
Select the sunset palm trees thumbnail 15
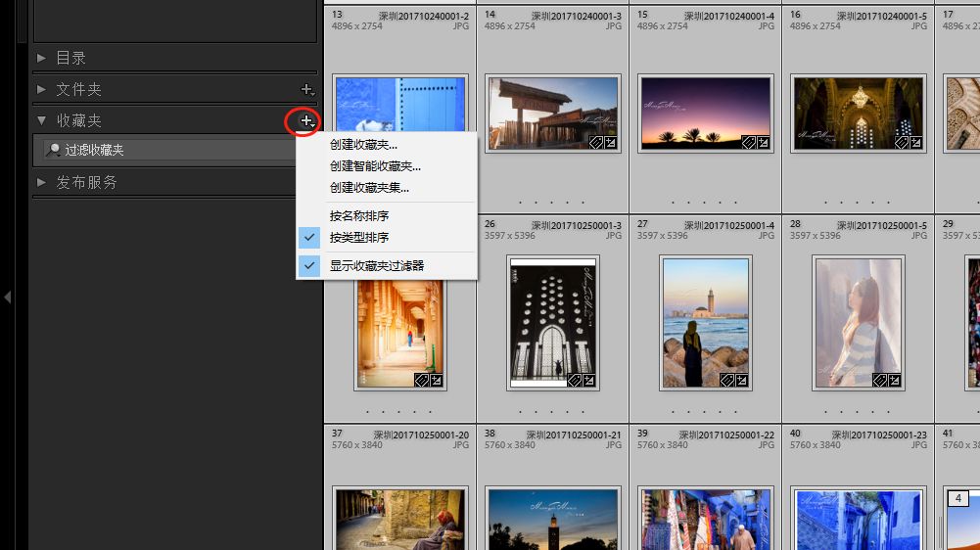706,114
